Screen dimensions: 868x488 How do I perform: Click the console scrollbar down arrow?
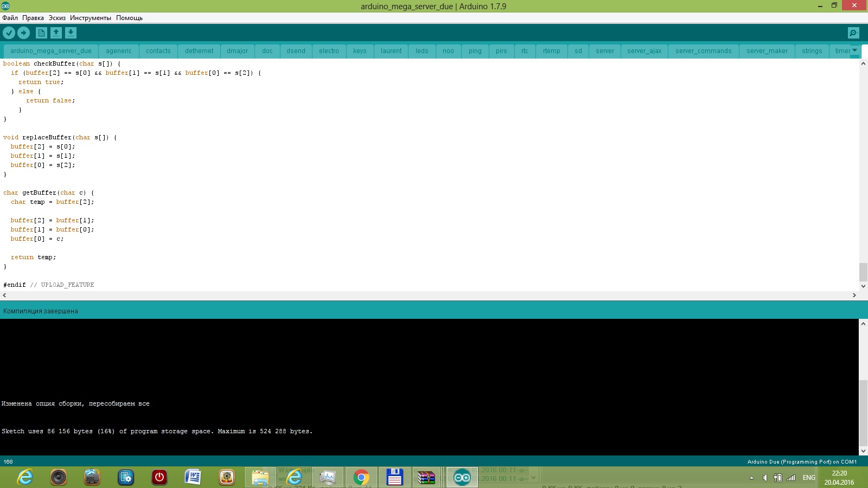[x=863, y=451]
